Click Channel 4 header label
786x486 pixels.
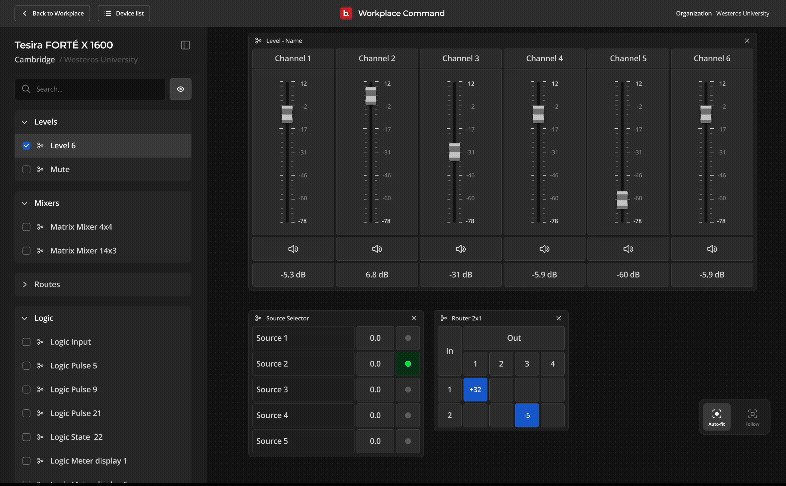[x=544, y=58]
